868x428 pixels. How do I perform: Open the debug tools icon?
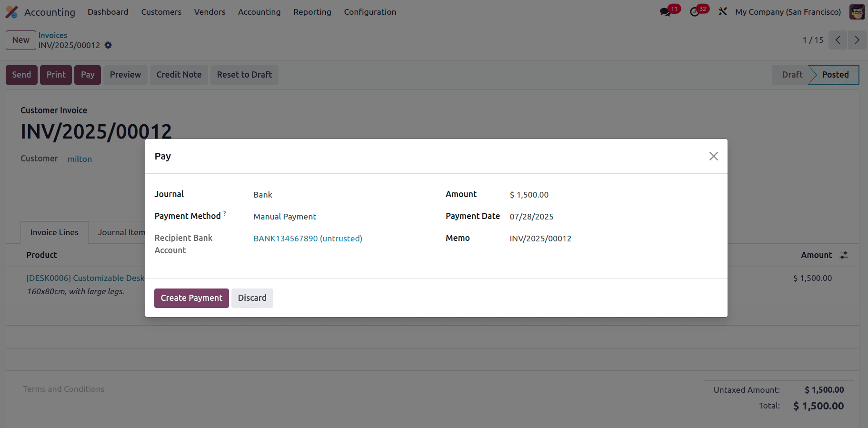tap(723, 11)
